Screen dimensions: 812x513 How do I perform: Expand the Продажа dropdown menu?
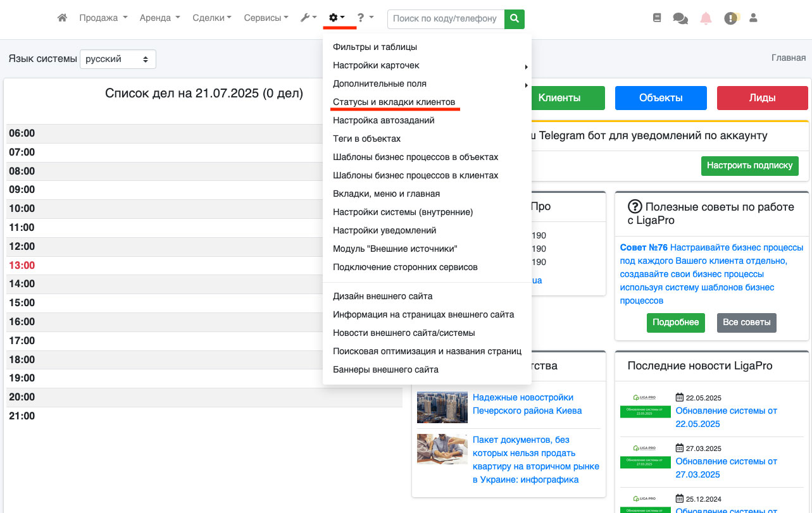click(x=103, y=18)
